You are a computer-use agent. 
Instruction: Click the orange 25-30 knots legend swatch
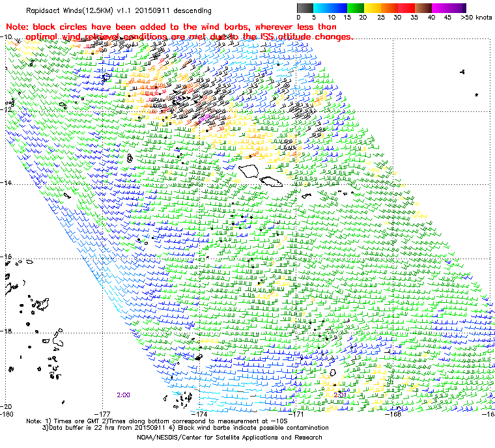coord(389,8)
